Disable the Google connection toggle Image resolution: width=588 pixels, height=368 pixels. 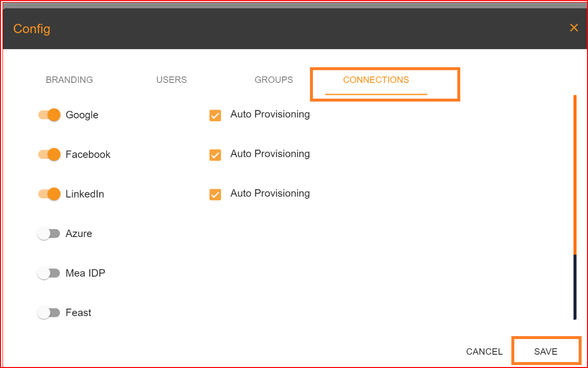(49, 115)
